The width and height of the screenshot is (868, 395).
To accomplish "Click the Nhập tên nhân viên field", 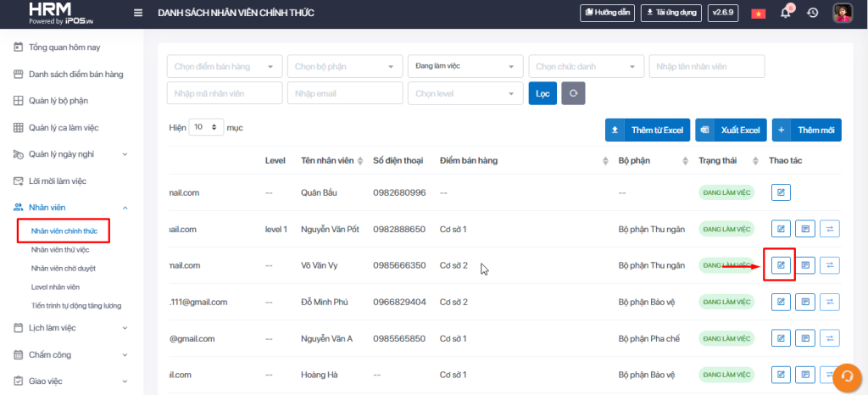I will coord(706,66).
